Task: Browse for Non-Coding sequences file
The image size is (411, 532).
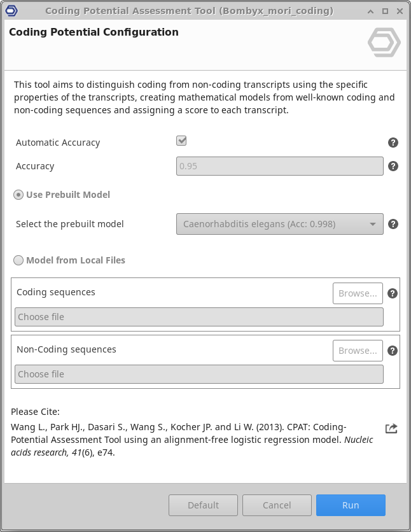Action: (358, 351)
